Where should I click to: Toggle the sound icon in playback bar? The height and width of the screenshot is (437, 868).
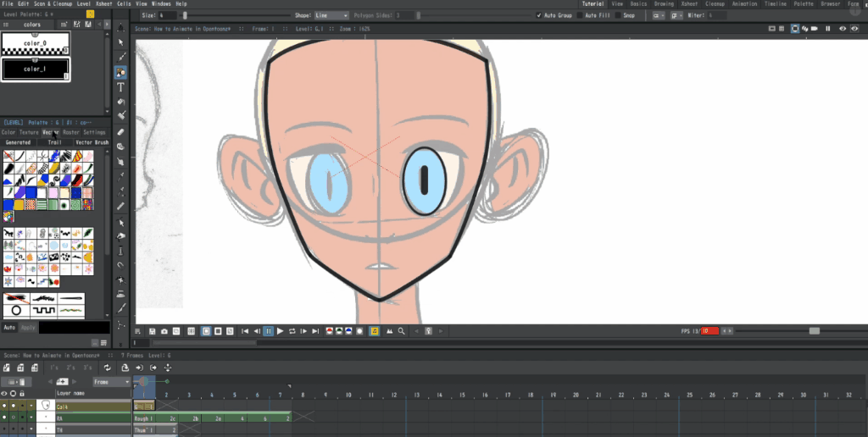pyautogui.click(x=375, y=331)
